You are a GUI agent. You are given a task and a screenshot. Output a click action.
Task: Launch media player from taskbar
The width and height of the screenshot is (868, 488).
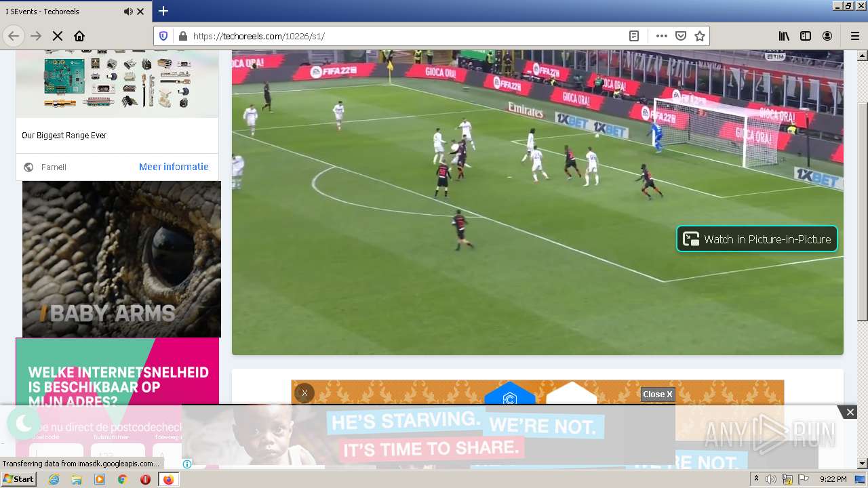[100, 479]
